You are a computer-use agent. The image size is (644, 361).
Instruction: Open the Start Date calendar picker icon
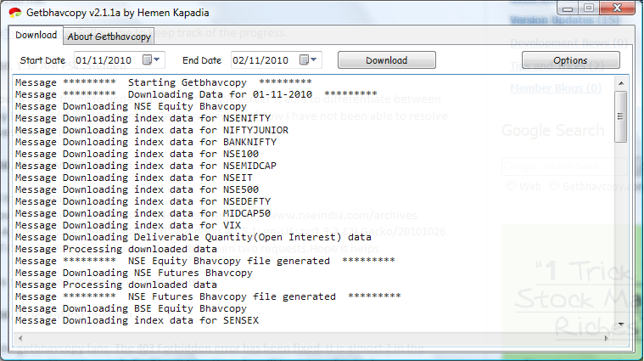(147, 60)
